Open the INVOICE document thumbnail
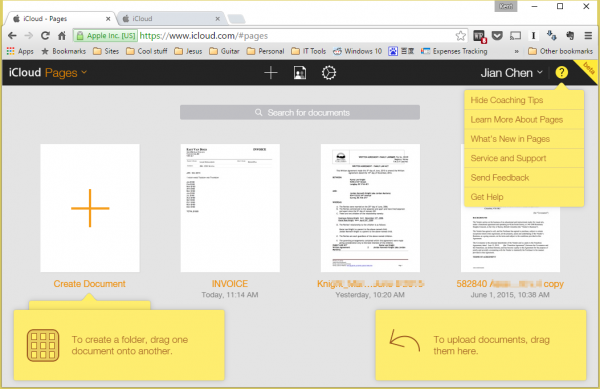The width and height of the screenshot is (600, 389). coord(230,208)
